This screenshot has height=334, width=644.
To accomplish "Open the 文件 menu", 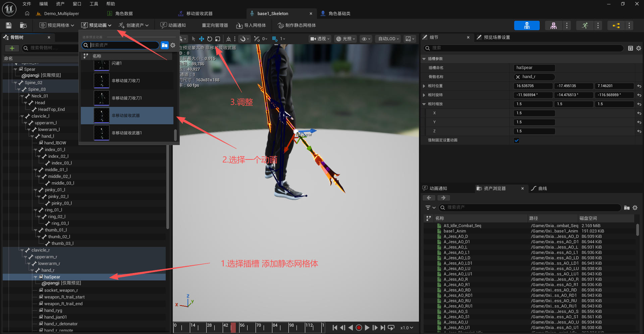I will click(x=27, y=4).
